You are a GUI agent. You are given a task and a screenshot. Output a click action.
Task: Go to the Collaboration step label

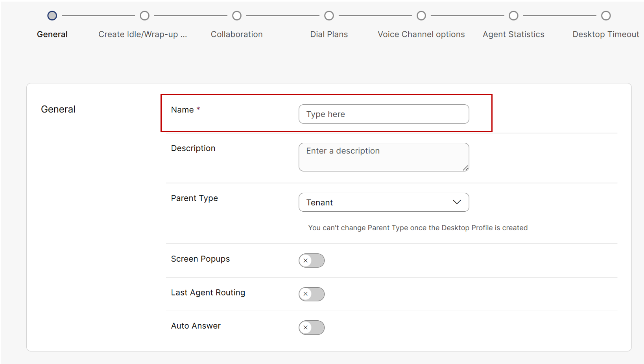click(x=236, y=34)
